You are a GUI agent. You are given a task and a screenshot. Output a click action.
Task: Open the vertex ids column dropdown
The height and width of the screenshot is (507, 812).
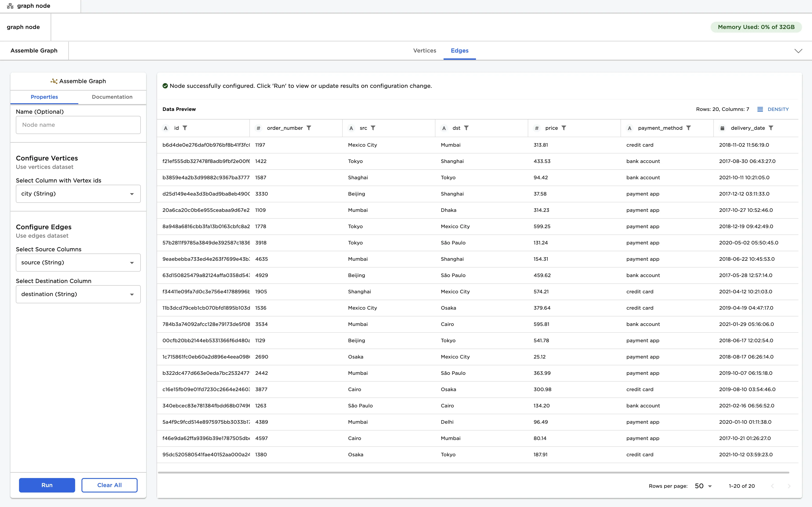[x=78, y=194]
